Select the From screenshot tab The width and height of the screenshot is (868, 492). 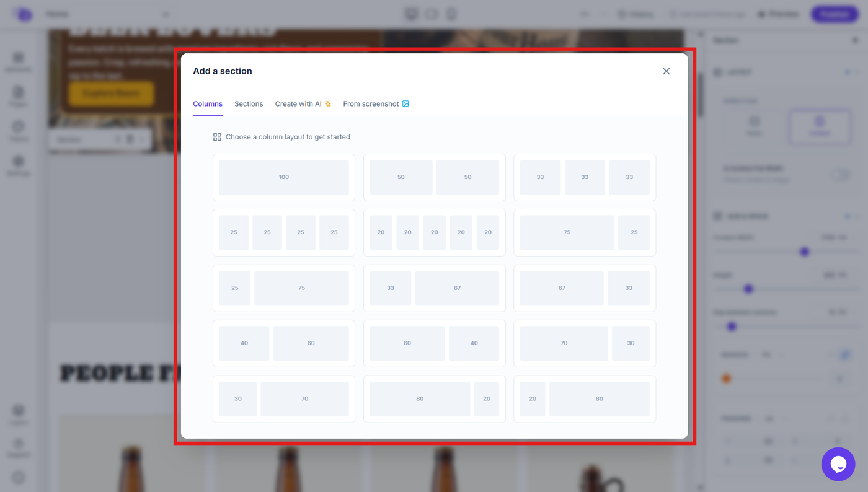point(376,103)
